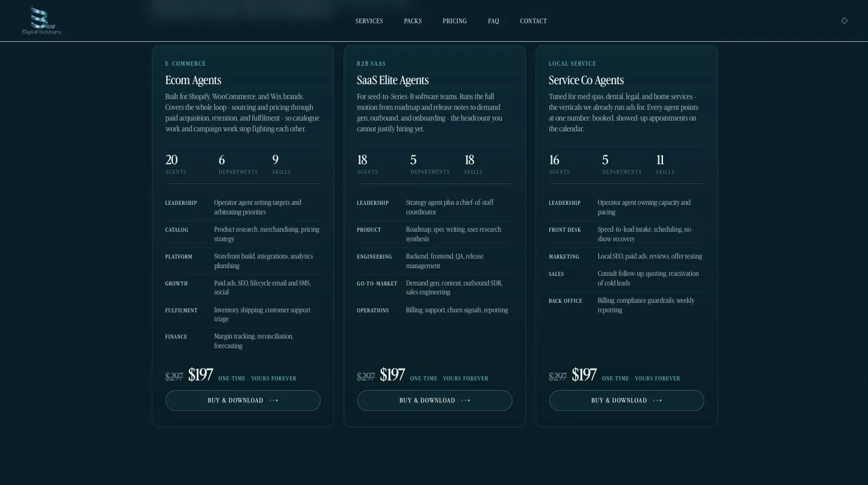Screen dimensions: 868x485
Task: Select the Ecom Agents card title
Action: (x=193, y=80)
